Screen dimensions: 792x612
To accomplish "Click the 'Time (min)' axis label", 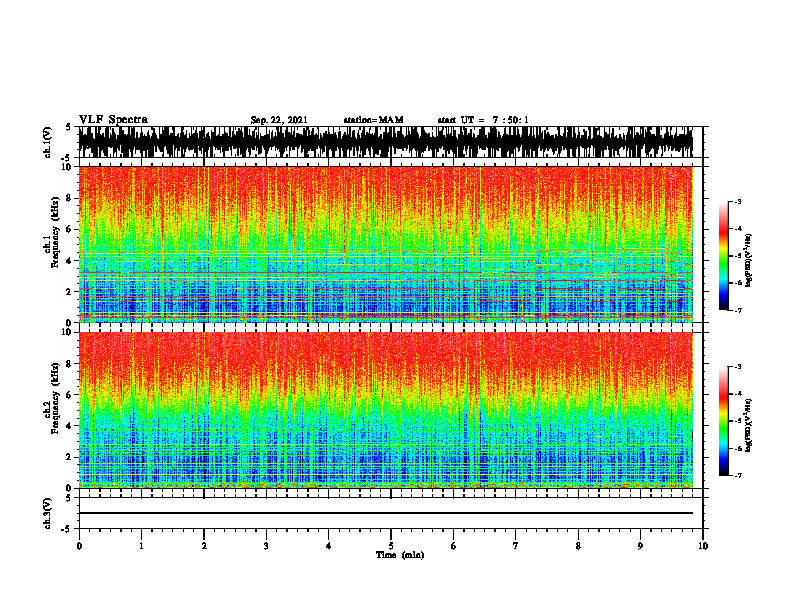I will click(x=400, y=555).
